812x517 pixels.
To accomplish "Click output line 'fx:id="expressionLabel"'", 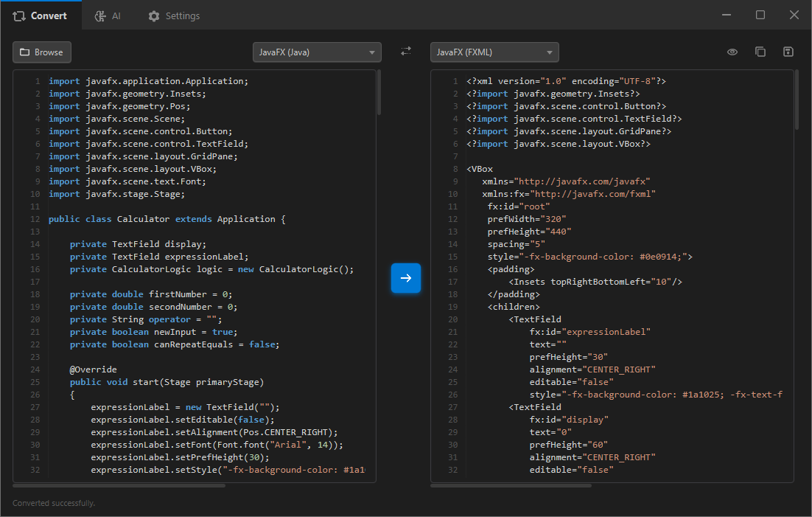I will (589, 332).
